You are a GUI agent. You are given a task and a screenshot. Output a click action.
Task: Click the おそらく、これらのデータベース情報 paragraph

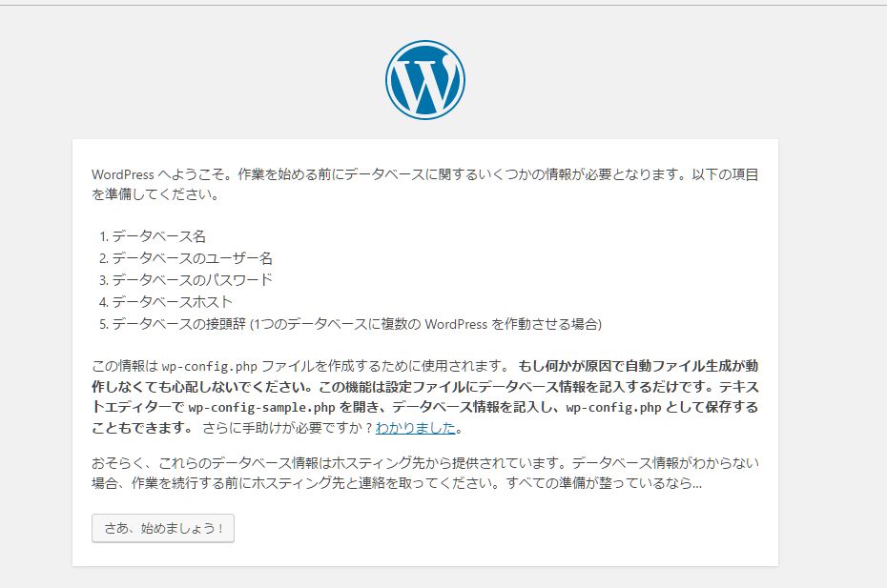(424, 473)
